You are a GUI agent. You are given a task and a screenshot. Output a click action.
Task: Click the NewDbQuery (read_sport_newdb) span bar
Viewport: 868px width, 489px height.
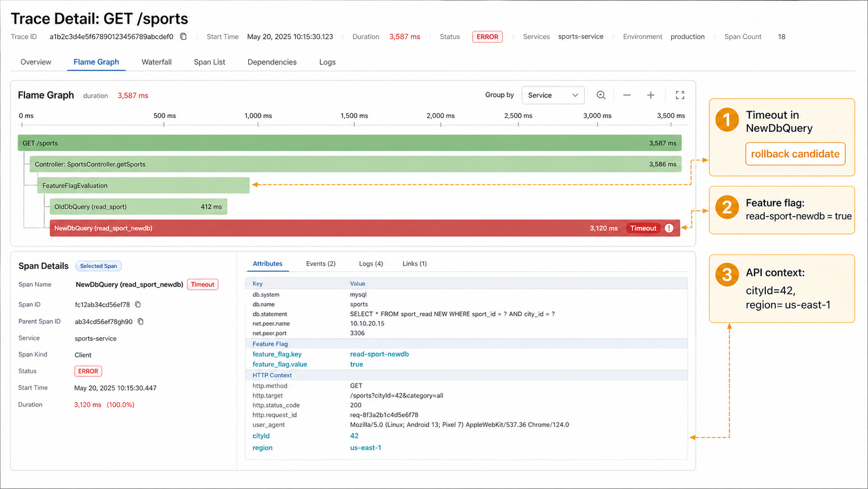(365, 228)
